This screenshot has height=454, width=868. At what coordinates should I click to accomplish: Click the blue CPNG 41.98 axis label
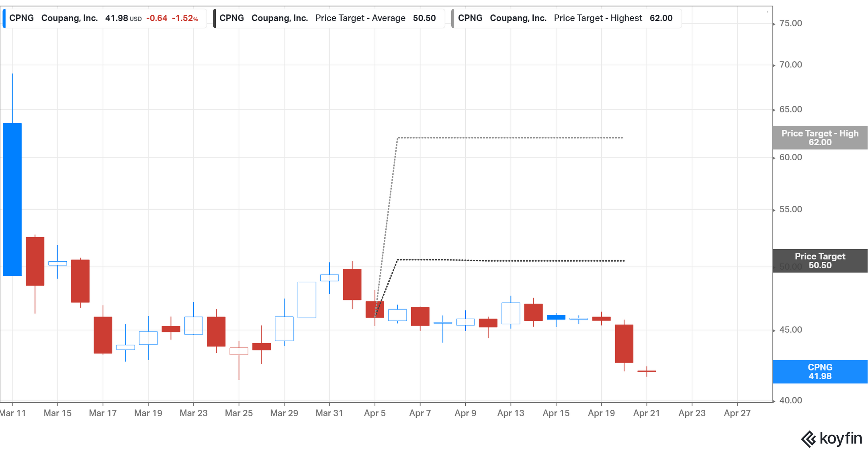click(820, 372)
